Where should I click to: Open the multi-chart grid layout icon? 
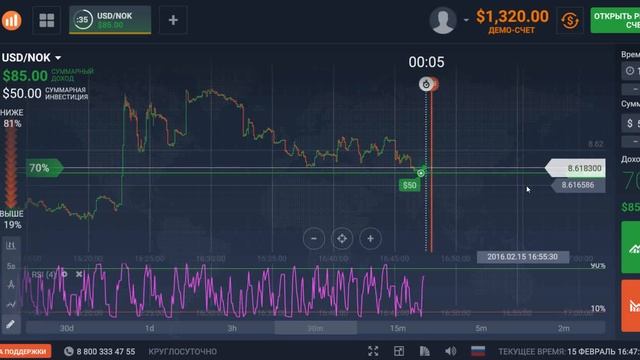click(47, 20)
